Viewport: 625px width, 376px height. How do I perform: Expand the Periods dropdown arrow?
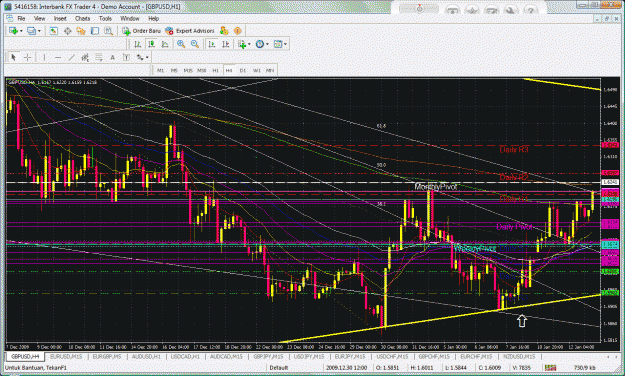267,45
